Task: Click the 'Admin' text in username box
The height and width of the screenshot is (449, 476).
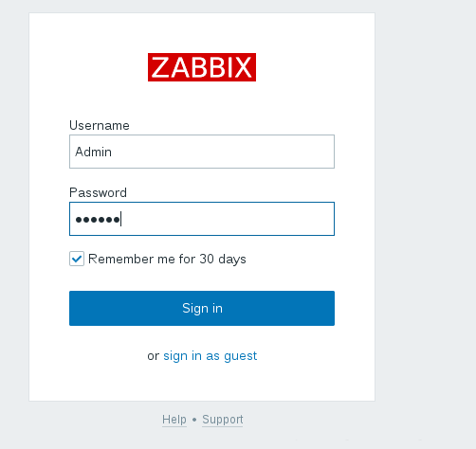Action: 93,152
